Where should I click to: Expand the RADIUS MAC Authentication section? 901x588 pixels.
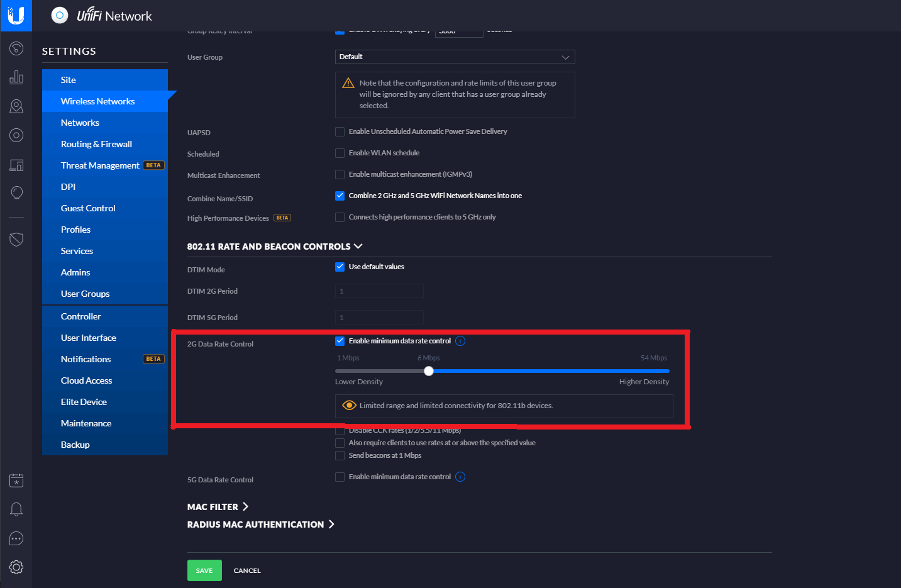260,524
